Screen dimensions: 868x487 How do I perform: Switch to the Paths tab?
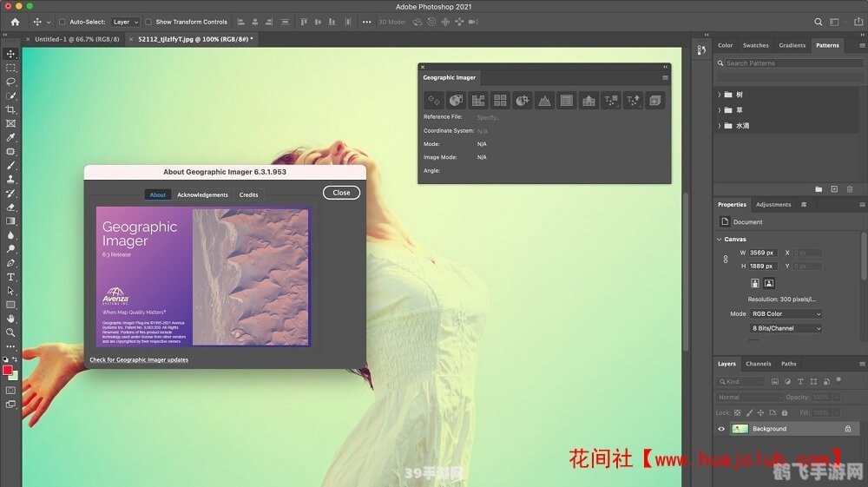pyautogui.click(x=788, y=364)
